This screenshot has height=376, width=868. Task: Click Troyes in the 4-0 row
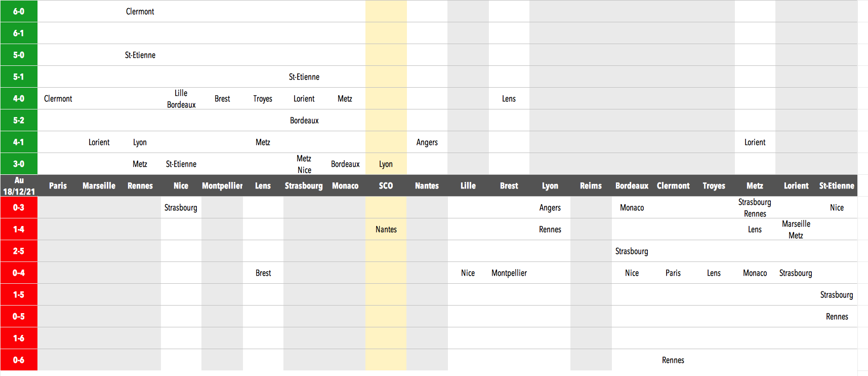263,98
